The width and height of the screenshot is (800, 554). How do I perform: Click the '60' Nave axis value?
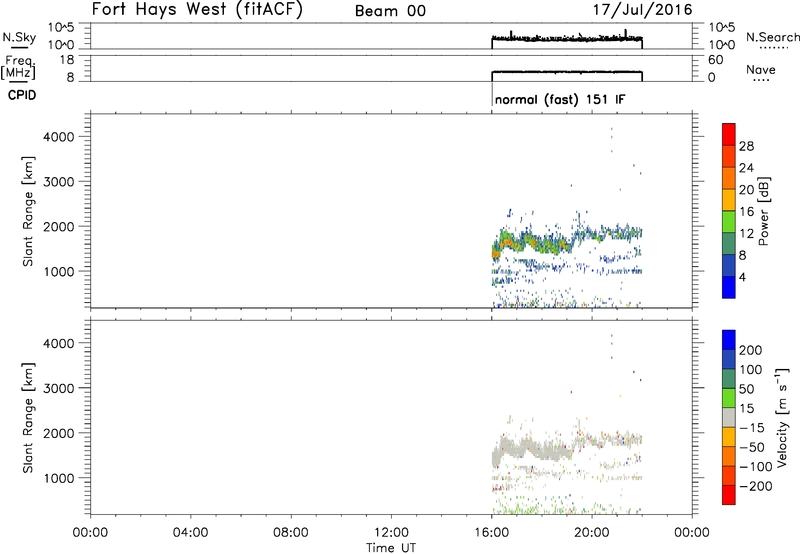pyautogui.click(x=715, y=60)
